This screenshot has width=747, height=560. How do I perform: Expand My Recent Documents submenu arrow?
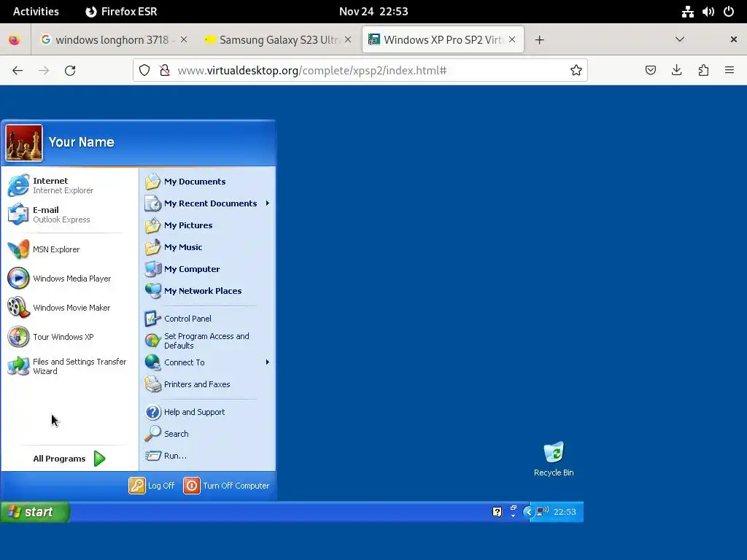[x=267, y=203]
